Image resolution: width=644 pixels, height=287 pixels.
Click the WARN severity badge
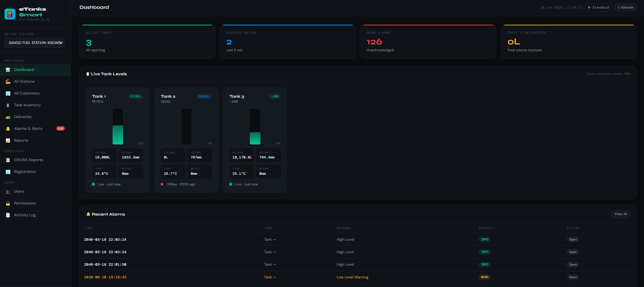coord(484,277)
